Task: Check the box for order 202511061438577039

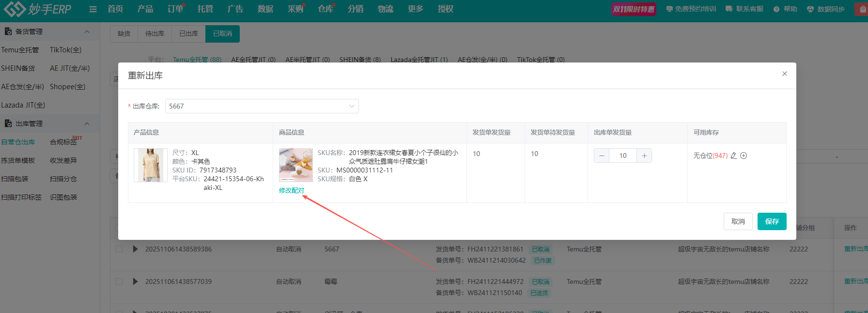Action: click(x=119, y=282)
